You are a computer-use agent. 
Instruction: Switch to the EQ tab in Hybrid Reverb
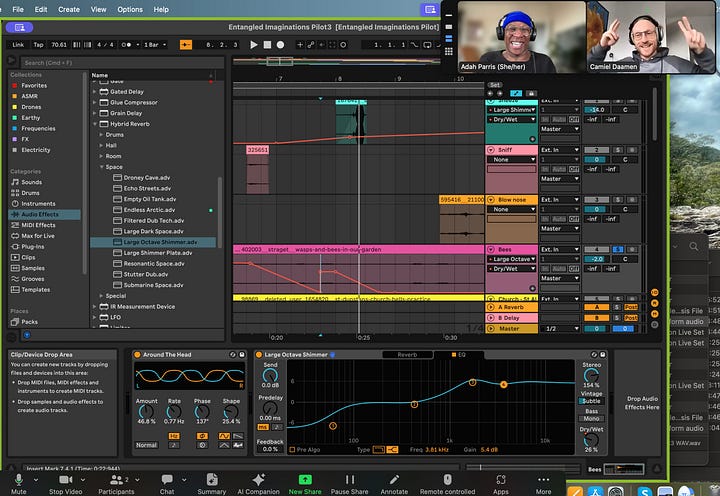pos(458,355)
